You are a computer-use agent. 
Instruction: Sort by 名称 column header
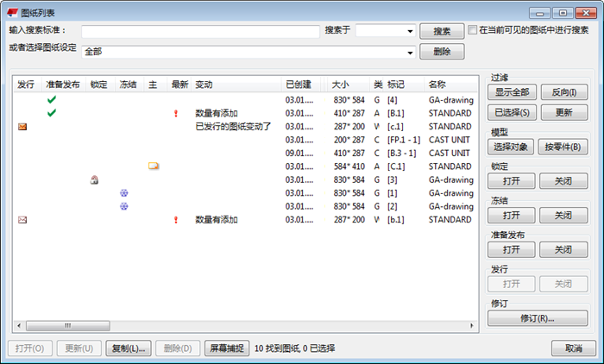click(450, 85)
